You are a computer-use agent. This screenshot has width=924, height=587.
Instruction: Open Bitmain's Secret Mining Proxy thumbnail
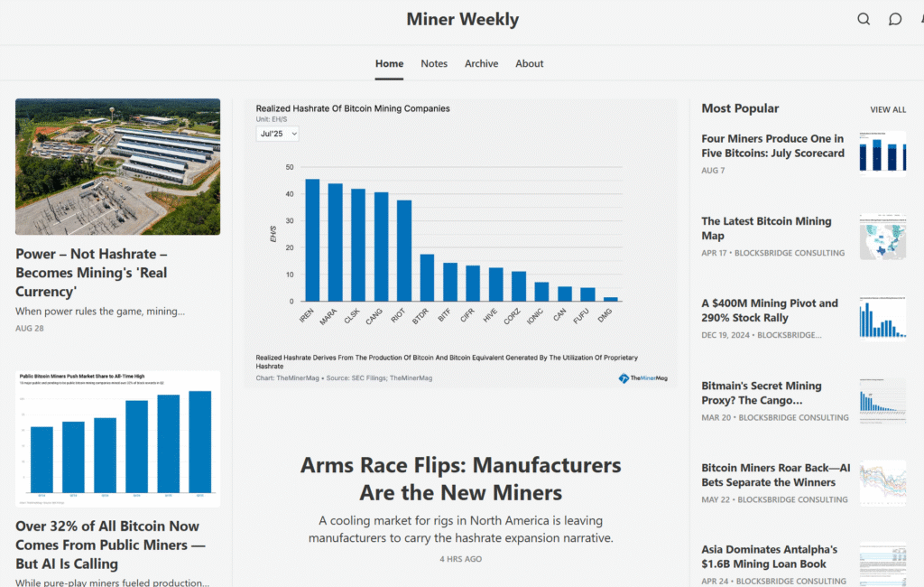882,401
